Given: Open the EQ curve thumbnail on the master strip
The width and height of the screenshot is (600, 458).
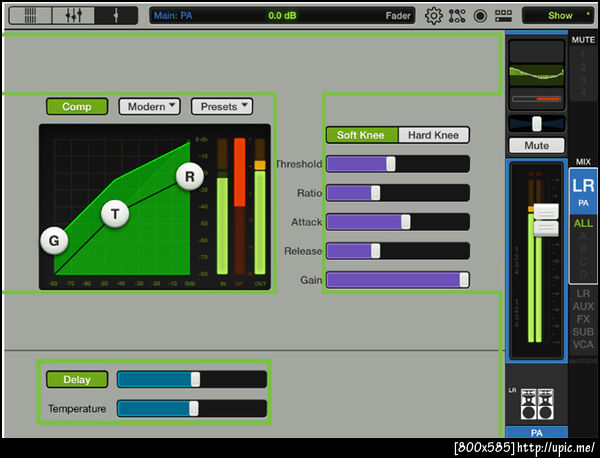Looking at the screenshot, I should (536, 75).
